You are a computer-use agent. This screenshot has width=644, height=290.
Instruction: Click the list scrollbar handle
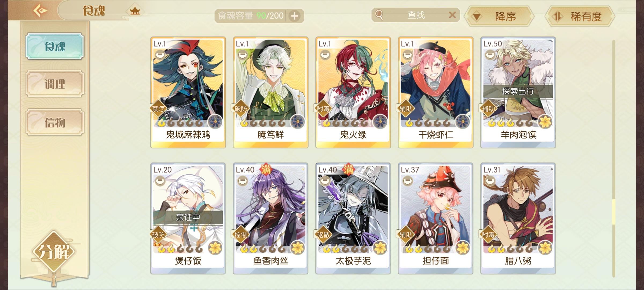coord(613,212)
